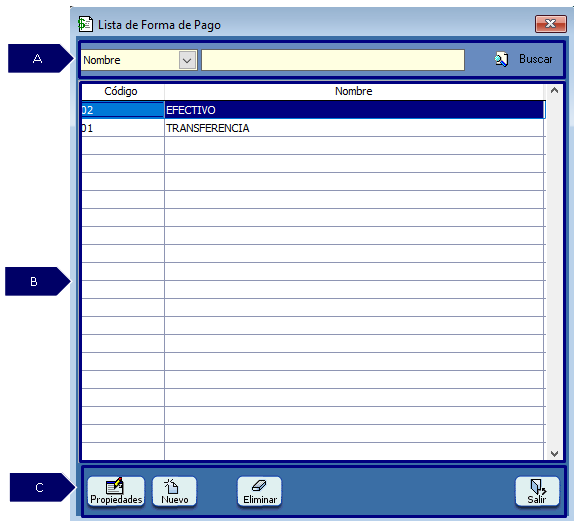Focus the empty search text field
Screen dimensions: 578x527
click(333, 60)
